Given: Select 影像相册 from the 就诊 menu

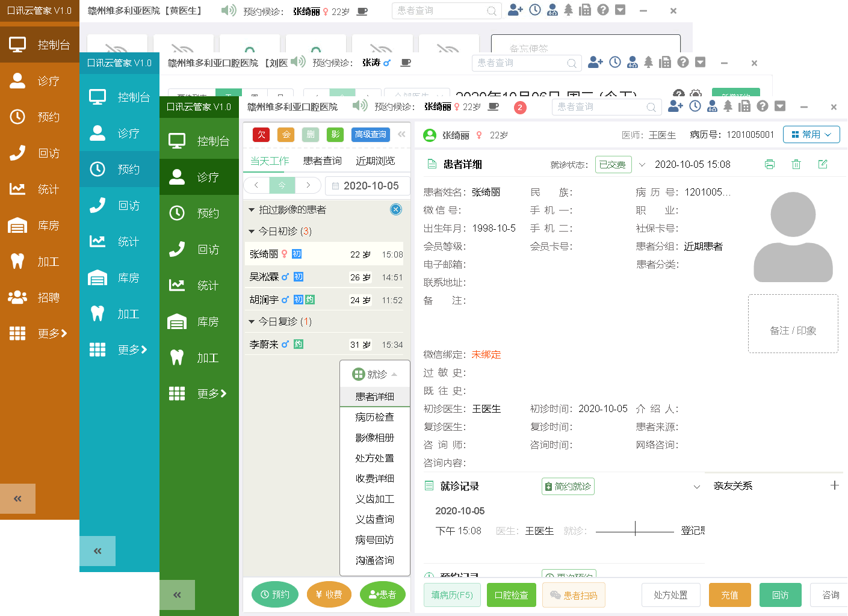Looking at the screenshot, I should tap(374, 437).
